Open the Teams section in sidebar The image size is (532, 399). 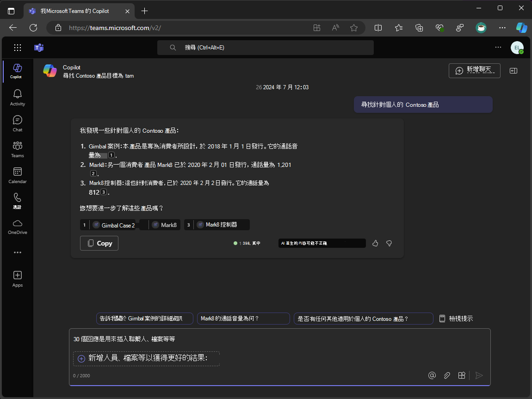tap(17, 149)
